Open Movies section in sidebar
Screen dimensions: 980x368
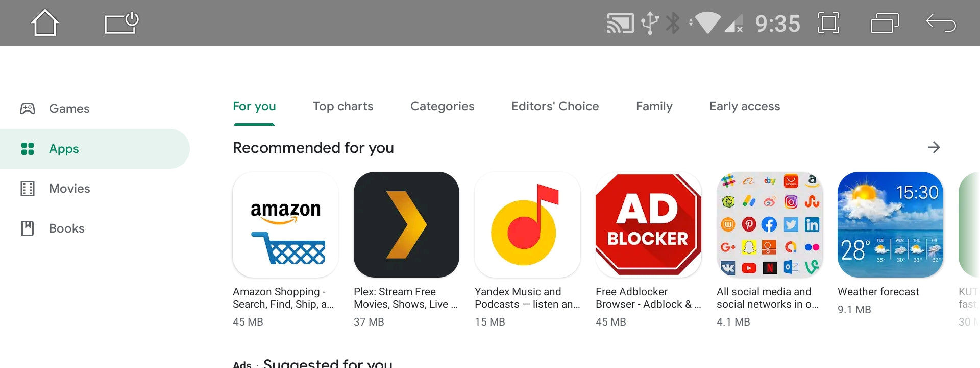coord(69,189)
